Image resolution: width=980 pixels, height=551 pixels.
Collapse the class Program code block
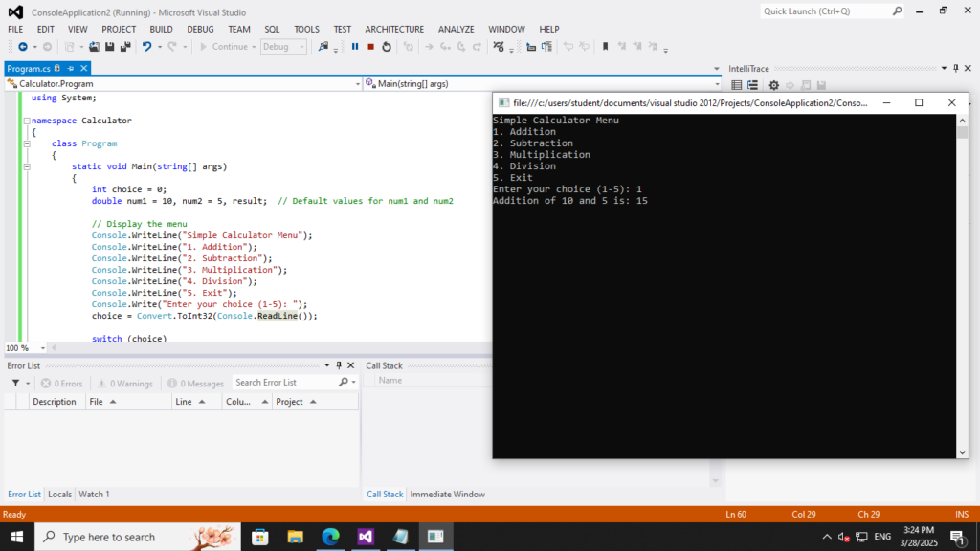27,143
